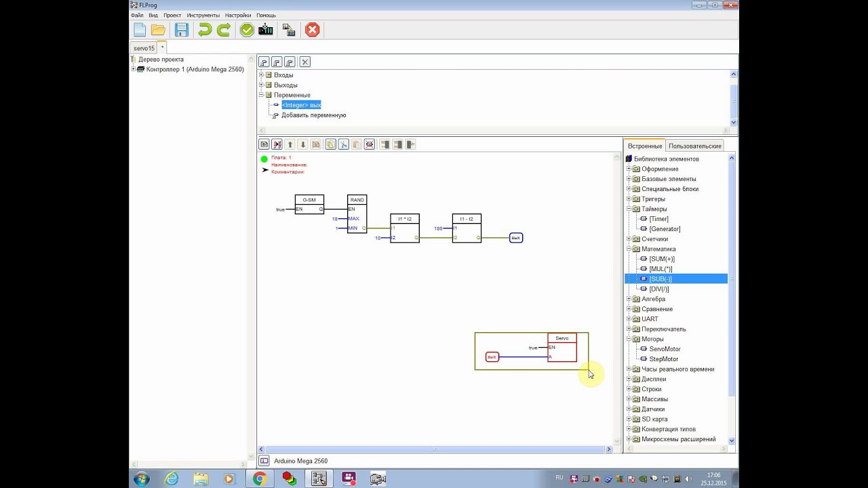The width and height of the screenshot is (868, 488).
Task: Click the canvas horizontal scrollbar
Action: pos(434,449)
